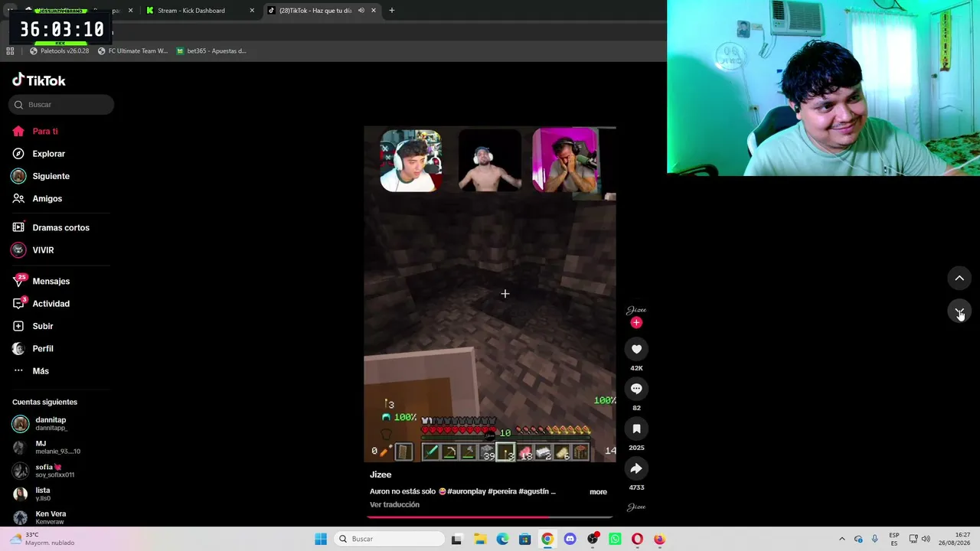Image resolution: width=980 pixels, height=551 pixels.
Task: Open the Jizee author name
Action: pyautogui.click(x=381, y=474)
